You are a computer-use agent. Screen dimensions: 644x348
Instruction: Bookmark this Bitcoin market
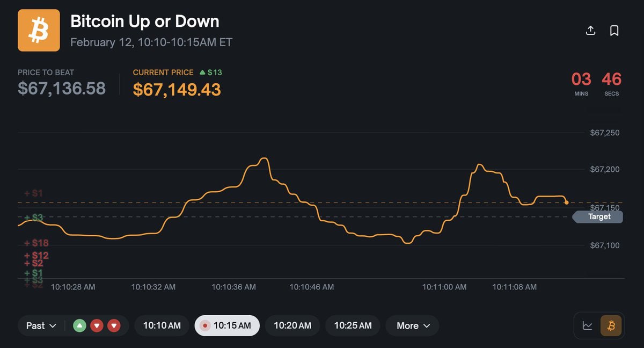614,31
